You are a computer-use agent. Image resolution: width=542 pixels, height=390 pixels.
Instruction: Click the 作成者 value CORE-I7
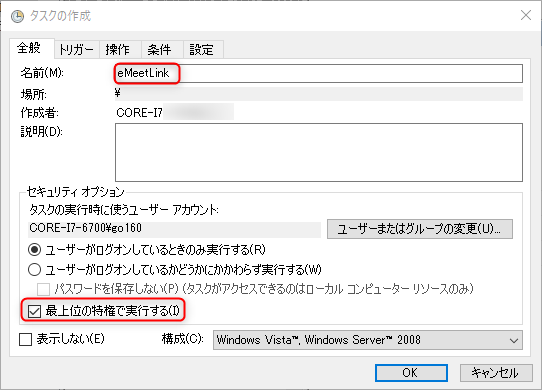(139, 113)
